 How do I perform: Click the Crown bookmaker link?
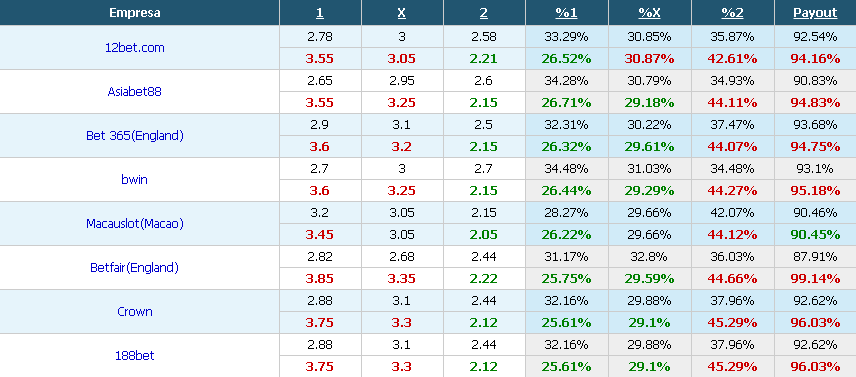135,312
